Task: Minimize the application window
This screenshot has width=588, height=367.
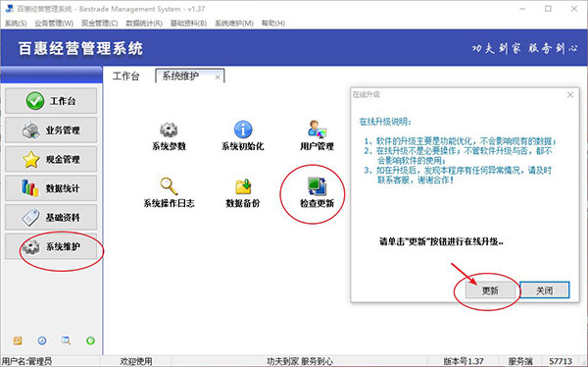Action: pos(522,8)
